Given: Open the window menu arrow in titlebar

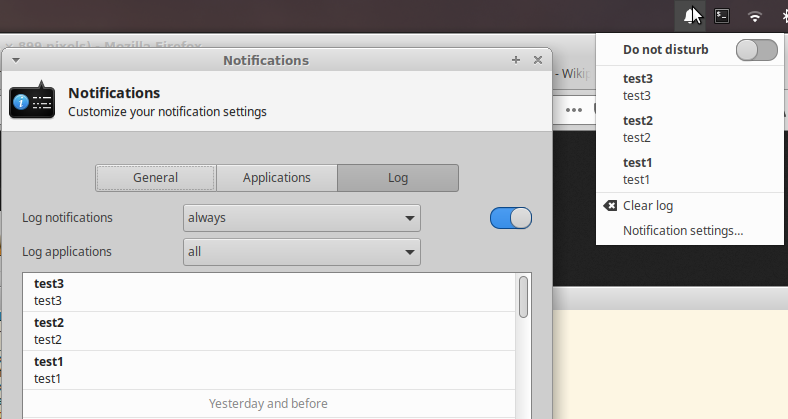Looking at the screenshot, I should (16, 60).
